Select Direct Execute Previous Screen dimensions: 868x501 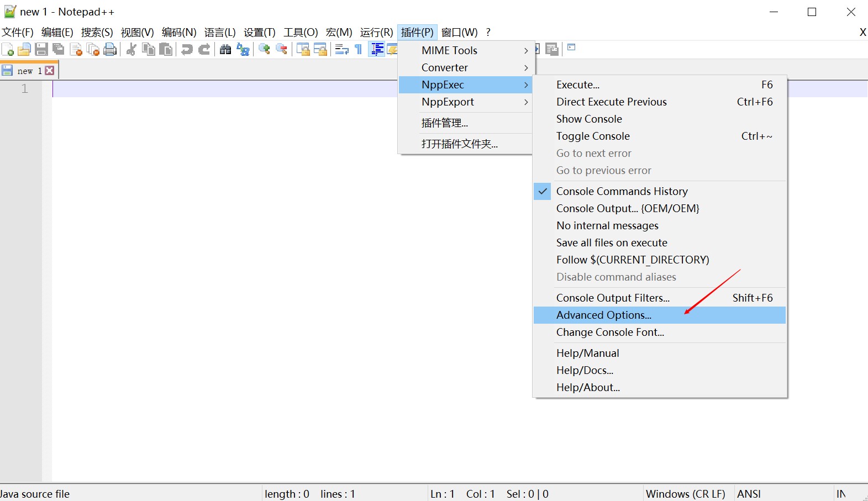(659, 102)
